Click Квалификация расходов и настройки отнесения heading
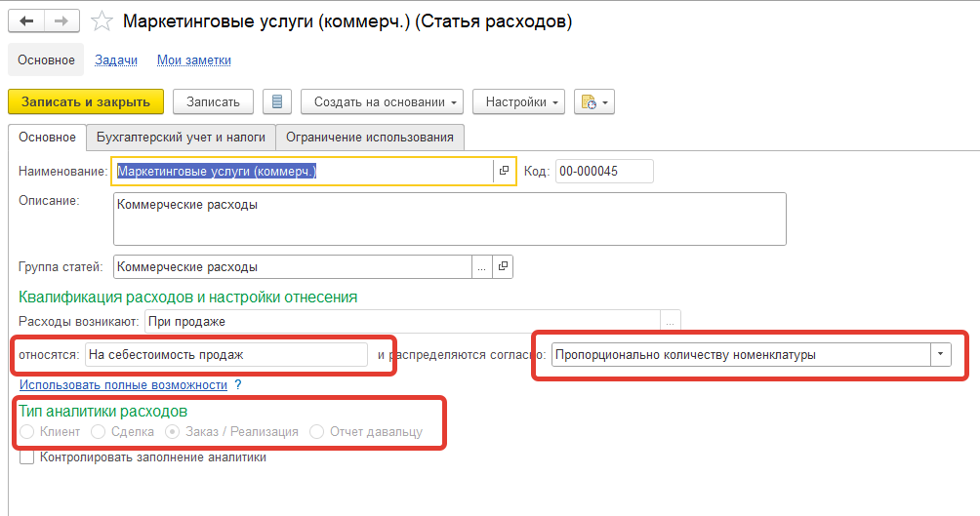Screen dimensions: 980x516 188,297
